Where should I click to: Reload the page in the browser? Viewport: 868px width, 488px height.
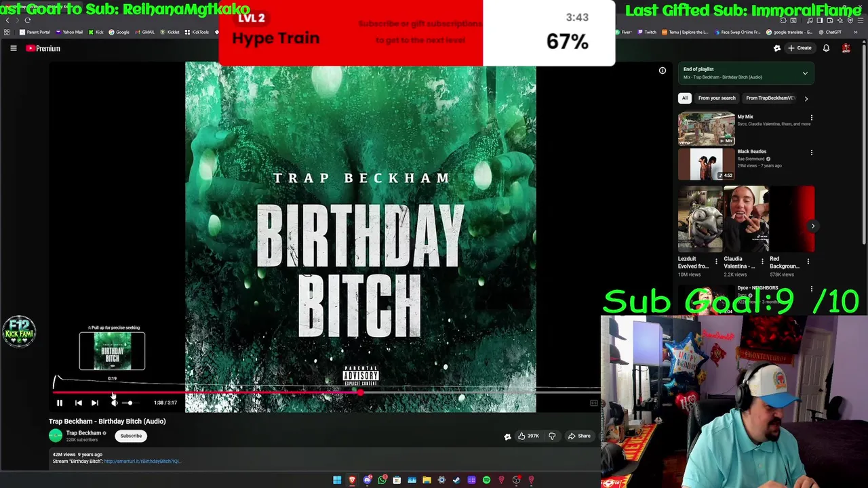tap(28, 20)
